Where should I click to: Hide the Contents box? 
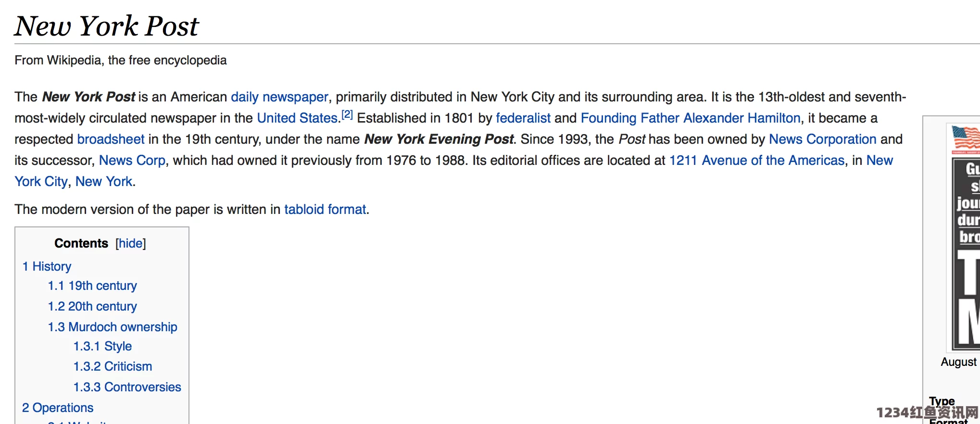(x=131, y=243)
